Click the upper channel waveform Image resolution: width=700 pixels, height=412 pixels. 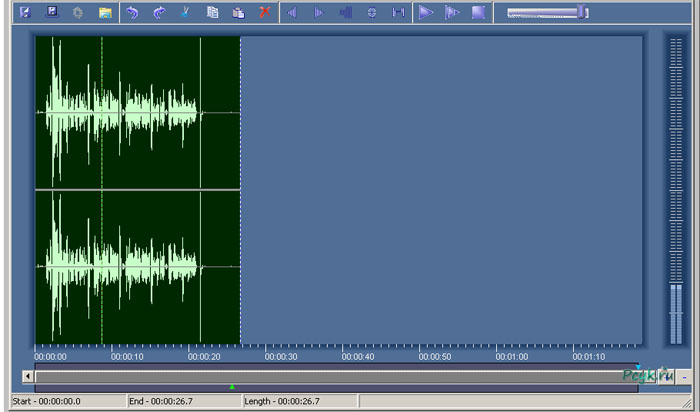pyautogui.click(x=120, y=112)
